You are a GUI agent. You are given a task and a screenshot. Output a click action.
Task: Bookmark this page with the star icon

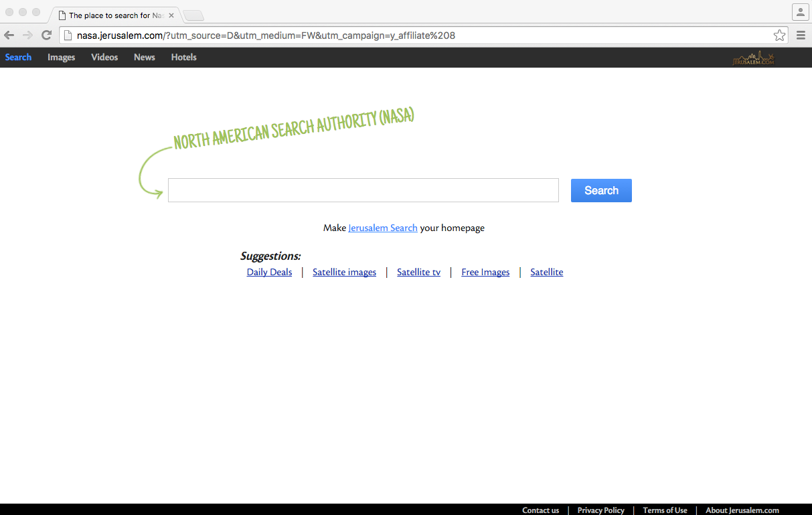click(779, 35)
